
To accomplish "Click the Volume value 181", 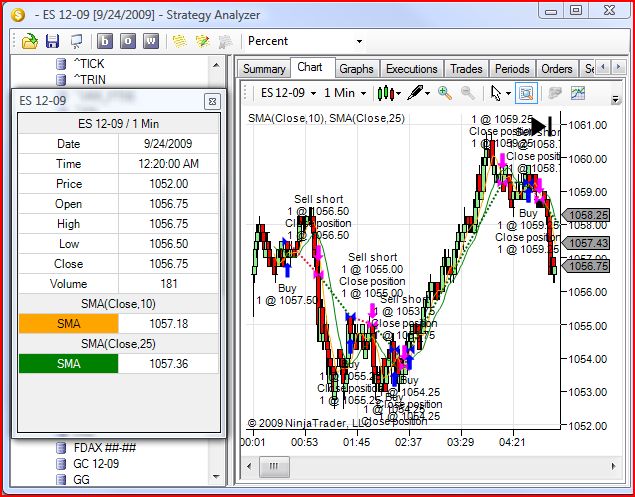I will (168, 284).
